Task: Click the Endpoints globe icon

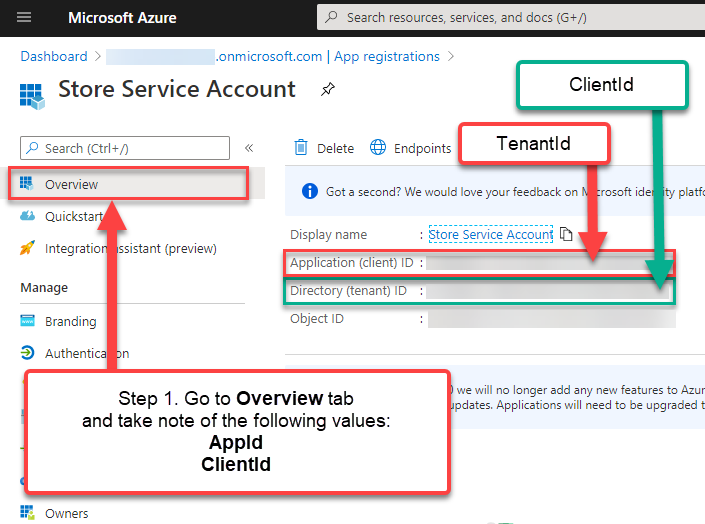Action: pyautogui.click(x=378, y=147)
